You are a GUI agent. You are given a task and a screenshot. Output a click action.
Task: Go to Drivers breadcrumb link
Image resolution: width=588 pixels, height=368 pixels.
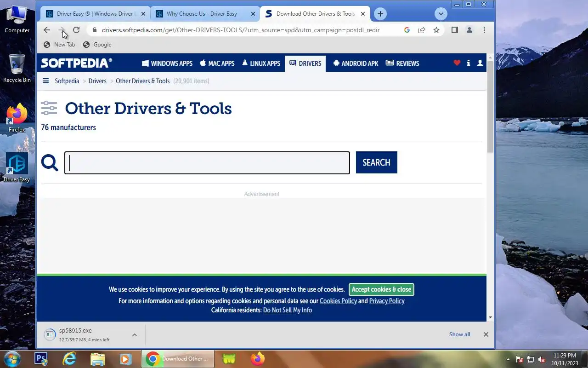97,81
